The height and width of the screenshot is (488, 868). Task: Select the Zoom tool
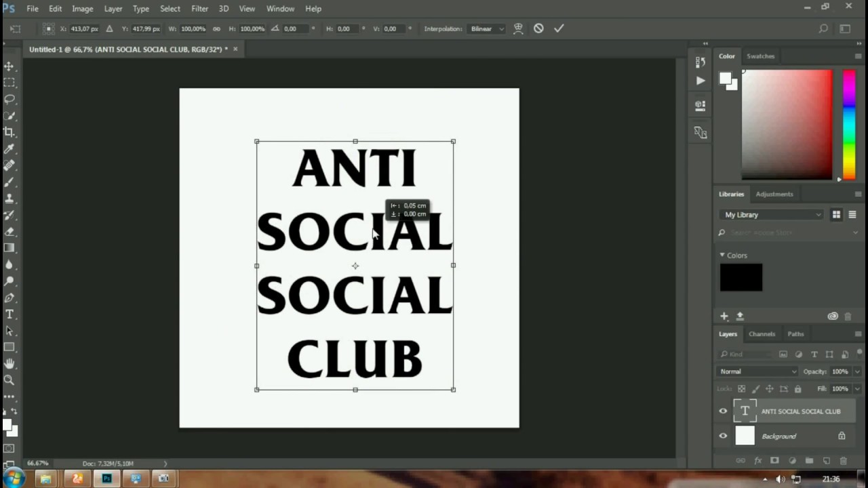point(9,380)
